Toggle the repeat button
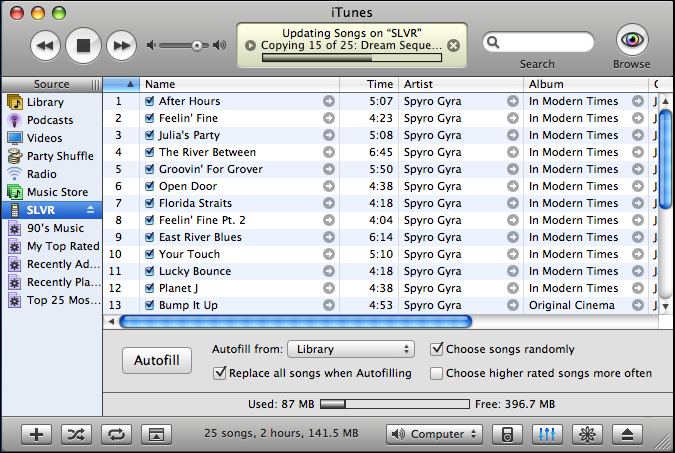 click(116, 434)
